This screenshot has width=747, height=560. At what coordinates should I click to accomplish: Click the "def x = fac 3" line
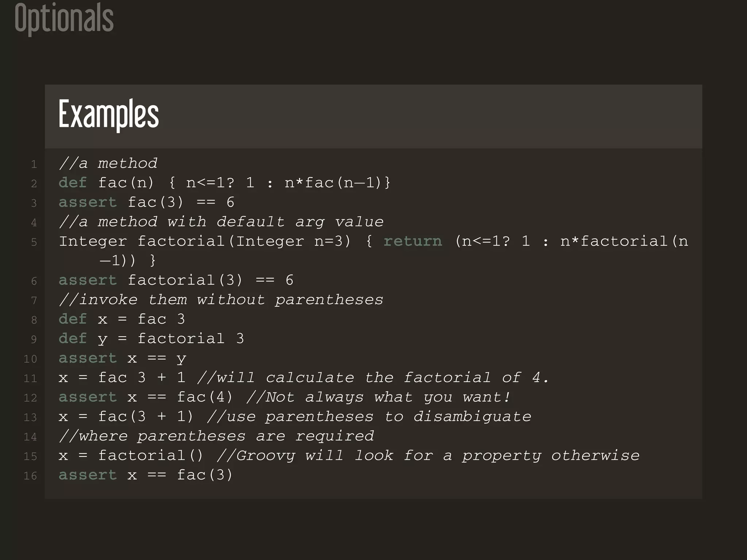[x=122, y=319]
